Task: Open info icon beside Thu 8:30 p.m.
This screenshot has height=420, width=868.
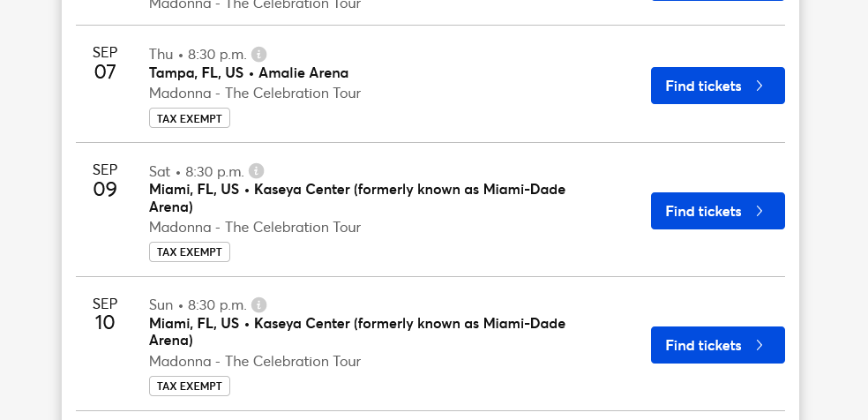Action: pyautogui.click(x=258, y=54)
